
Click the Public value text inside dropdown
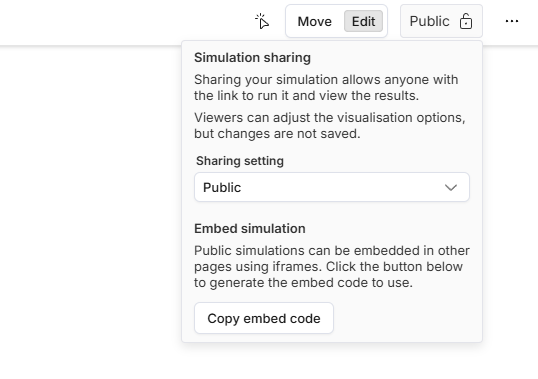click(x=222, y=188)
